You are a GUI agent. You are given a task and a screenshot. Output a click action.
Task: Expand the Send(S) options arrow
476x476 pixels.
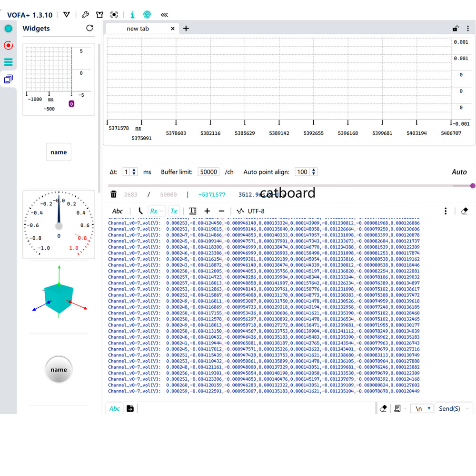[467, 408]
